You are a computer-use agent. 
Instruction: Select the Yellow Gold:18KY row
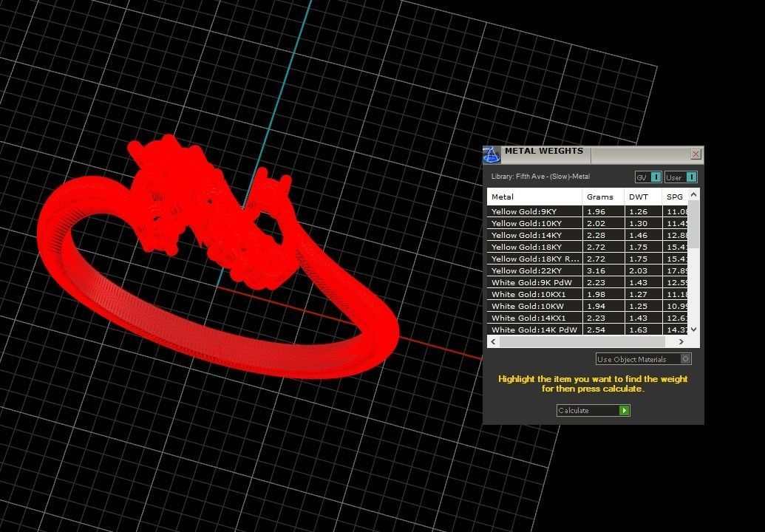(588, 247)
